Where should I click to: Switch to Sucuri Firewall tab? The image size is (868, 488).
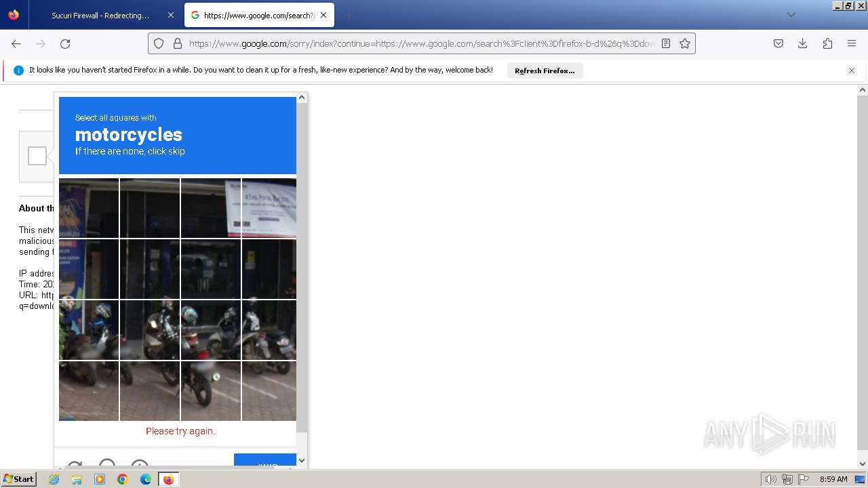tap(100, 15)
